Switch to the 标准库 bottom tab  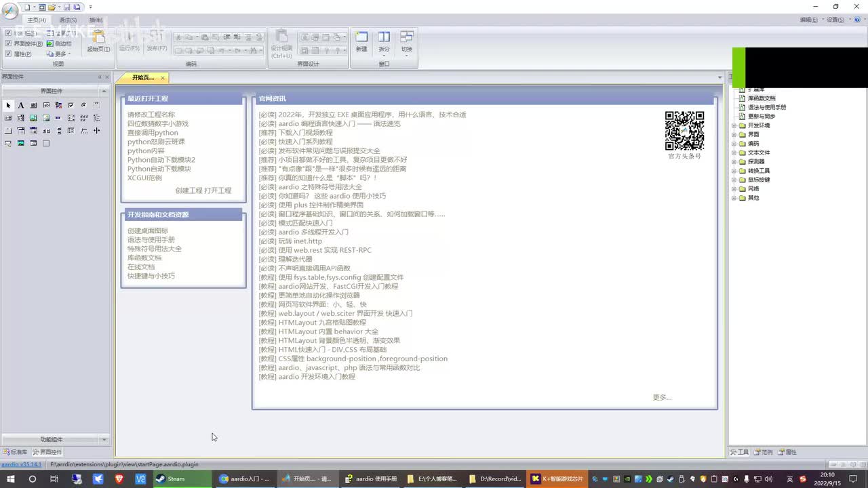16,452
